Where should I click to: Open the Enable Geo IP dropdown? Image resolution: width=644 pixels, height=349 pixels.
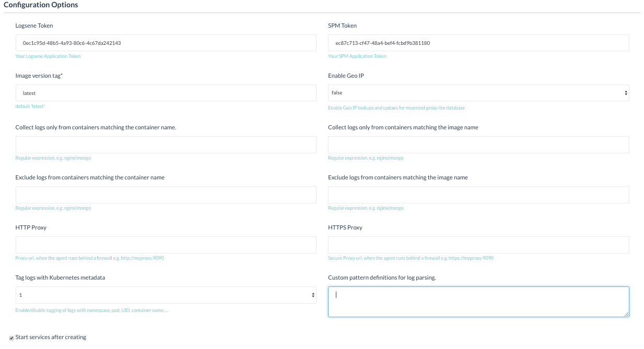click(478, 93)
